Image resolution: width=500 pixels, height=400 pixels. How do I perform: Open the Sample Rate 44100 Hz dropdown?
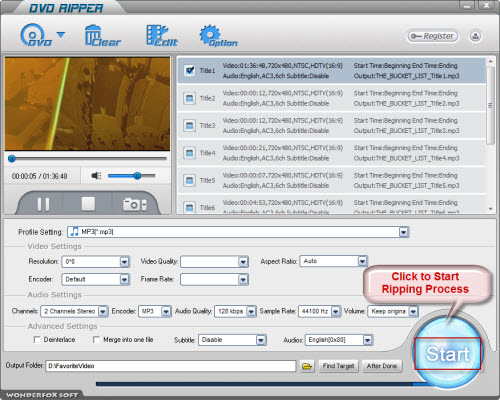[x=336, y=311]
